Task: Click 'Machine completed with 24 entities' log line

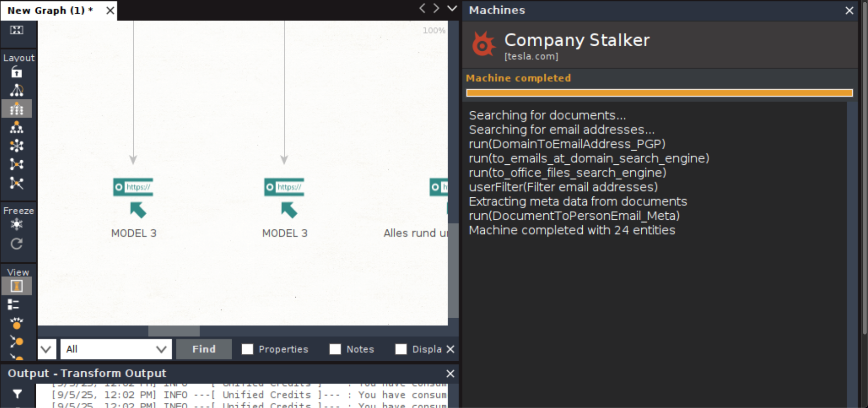Action: tap(572, 230)
